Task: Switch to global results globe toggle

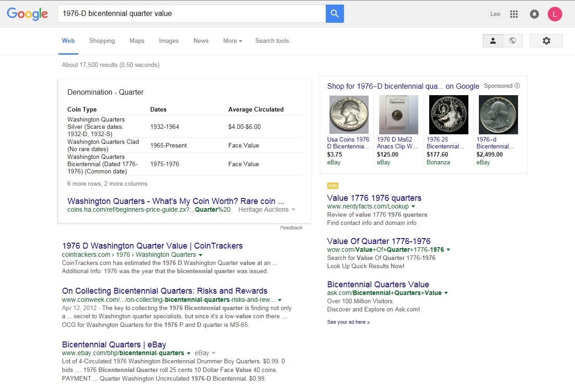Action: pos(513,41)
